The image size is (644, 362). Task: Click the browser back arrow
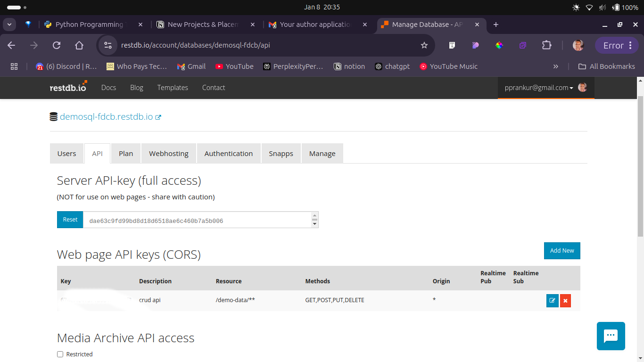click(11, 45)
